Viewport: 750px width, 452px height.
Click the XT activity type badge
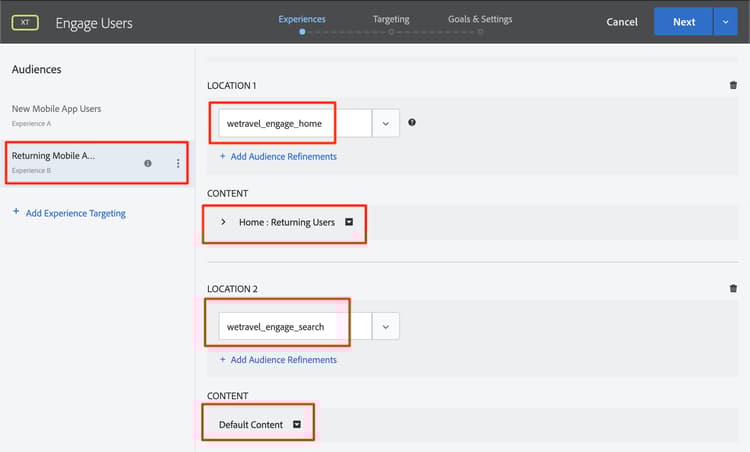click(x=25, y=22)
